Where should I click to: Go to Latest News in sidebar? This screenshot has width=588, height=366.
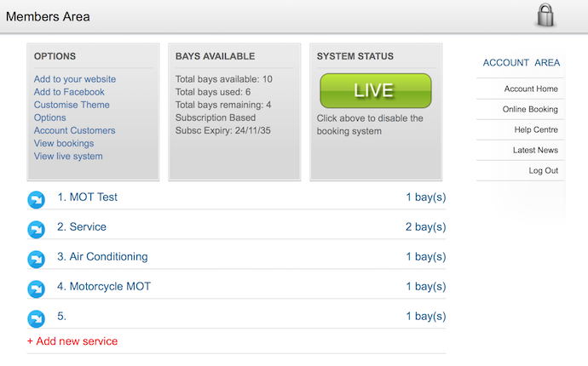click(535, 150)
